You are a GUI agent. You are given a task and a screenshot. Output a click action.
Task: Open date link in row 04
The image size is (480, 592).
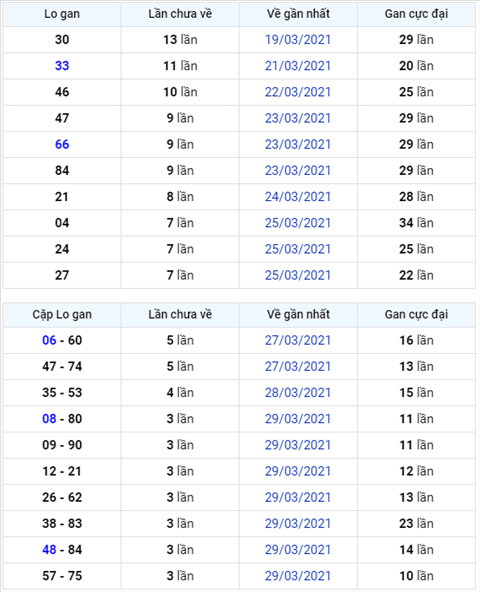pos(298,223)
